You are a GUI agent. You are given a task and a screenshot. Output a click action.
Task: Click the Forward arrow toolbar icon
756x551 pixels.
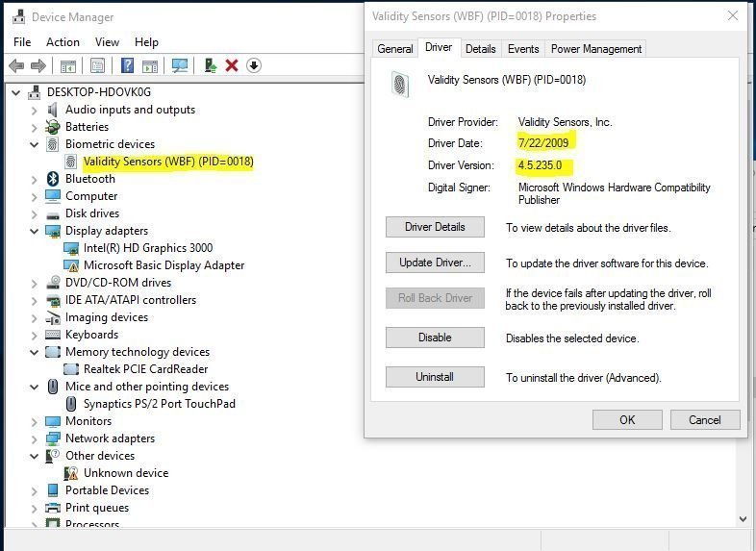coord(38,65)
